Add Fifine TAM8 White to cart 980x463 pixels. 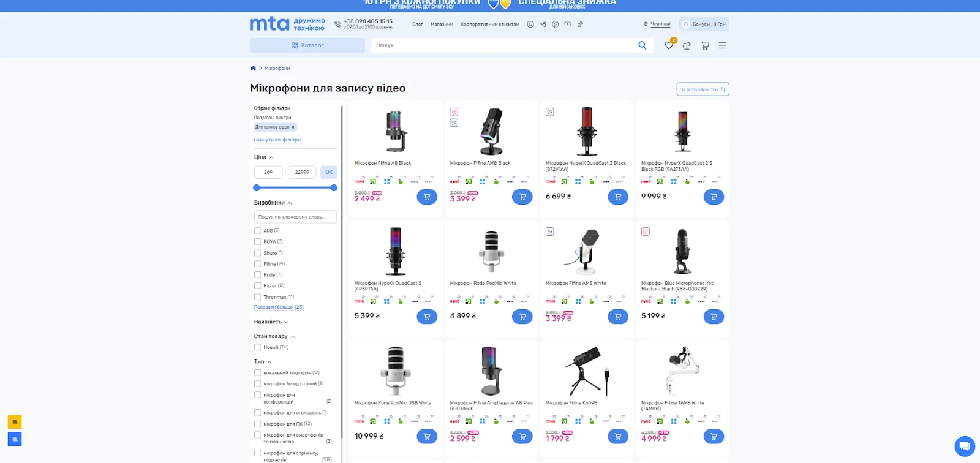(714, 436)
